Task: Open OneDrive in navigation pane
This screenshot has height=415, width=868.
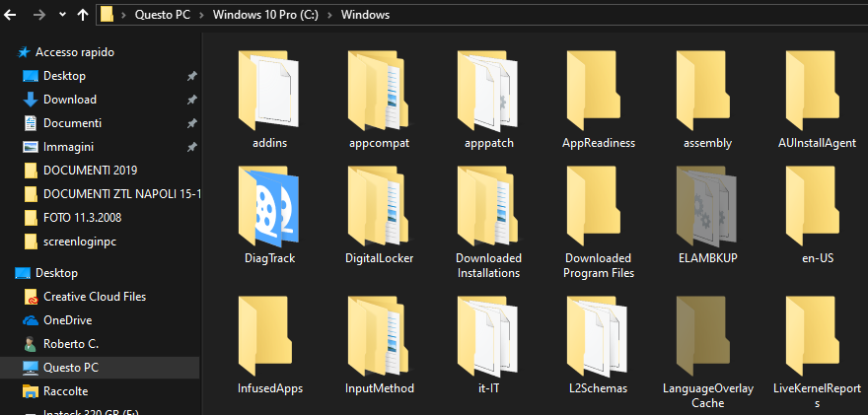Action: (x=67, y=320)
